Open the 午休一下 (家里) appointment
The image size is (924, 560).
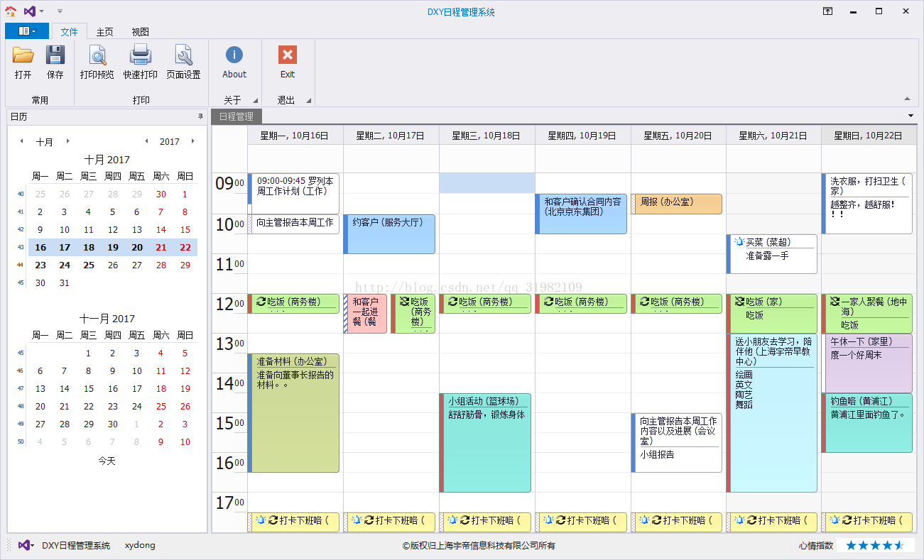click(867, 363)
